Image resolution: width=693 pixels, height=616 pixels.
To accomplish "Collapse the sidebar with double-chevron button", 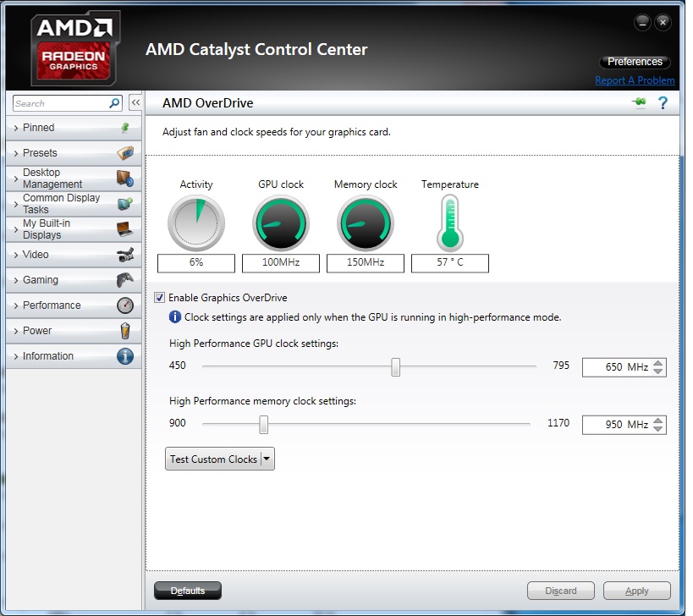I will tap(135, 103).
